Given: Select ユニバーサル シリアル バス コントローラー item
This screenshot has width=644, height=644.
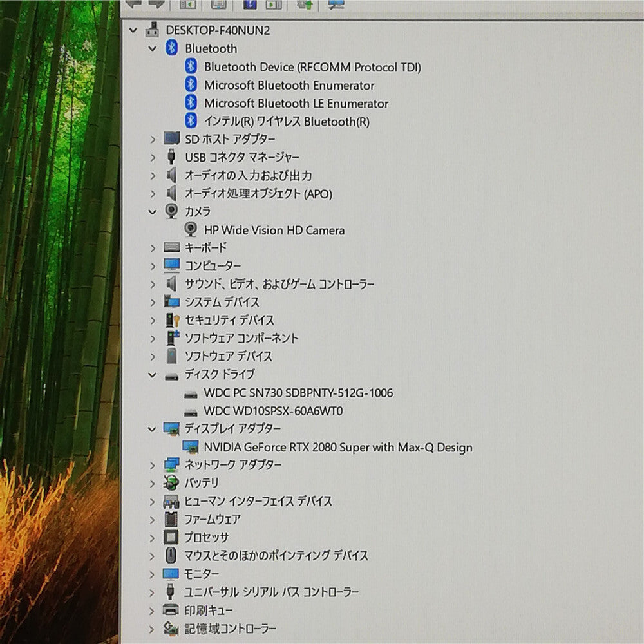Looking at the screenshot, I should click(x=271, y=591).
